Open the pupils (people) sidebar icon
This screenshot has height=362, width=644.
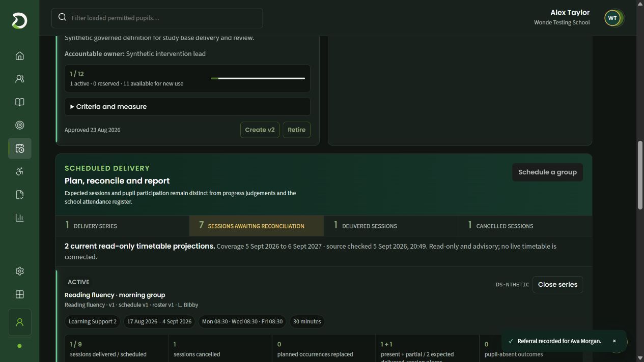pyautogui.click(x=19, y=79)
